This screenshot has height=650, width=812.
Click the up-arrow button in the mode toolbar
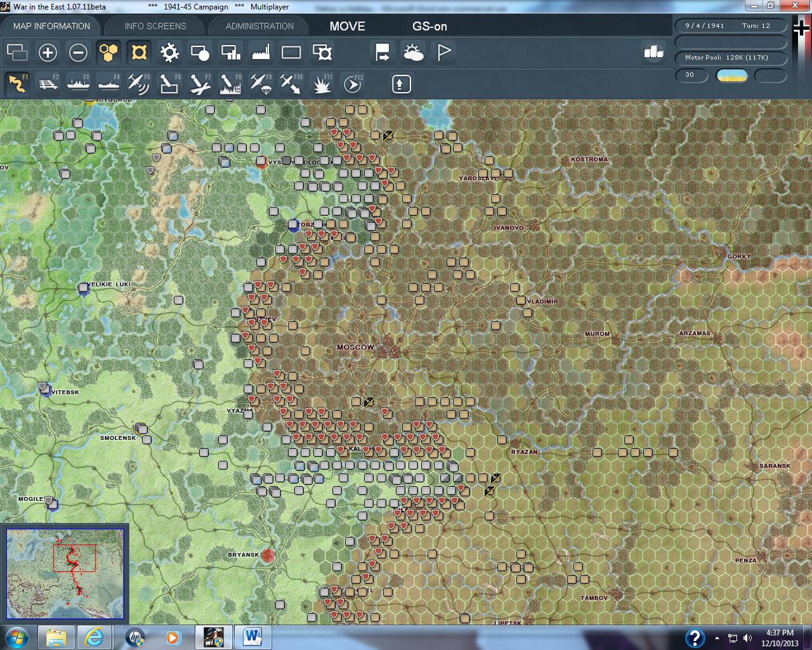401,84
